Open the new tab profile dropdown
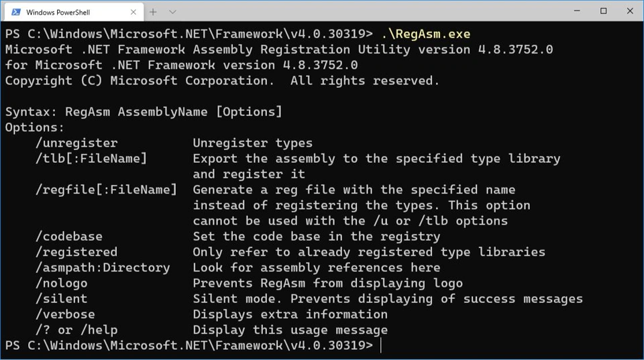This screenshot has height=360, width=644. coord(172,12)
